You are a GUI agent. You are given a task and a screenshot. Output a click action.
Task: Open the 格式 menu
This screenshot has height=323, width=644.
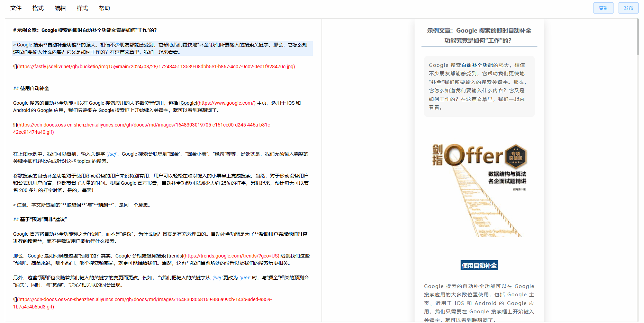(38, 8)
